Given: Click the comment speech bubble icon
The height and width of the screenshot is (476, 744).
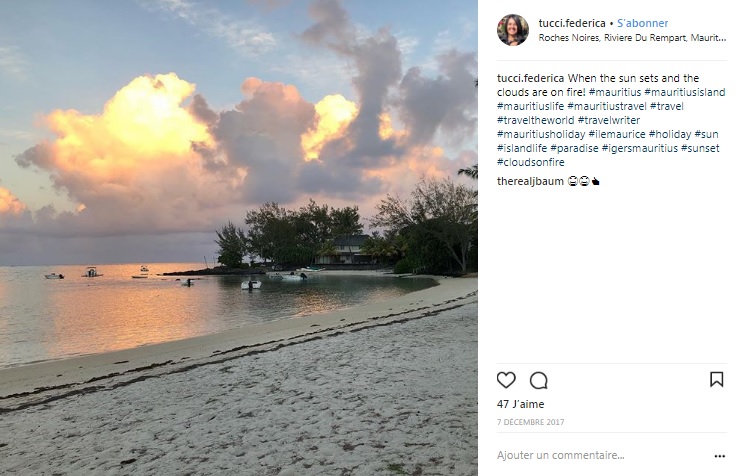Looking at the screenshot, I should click(539, 380).
